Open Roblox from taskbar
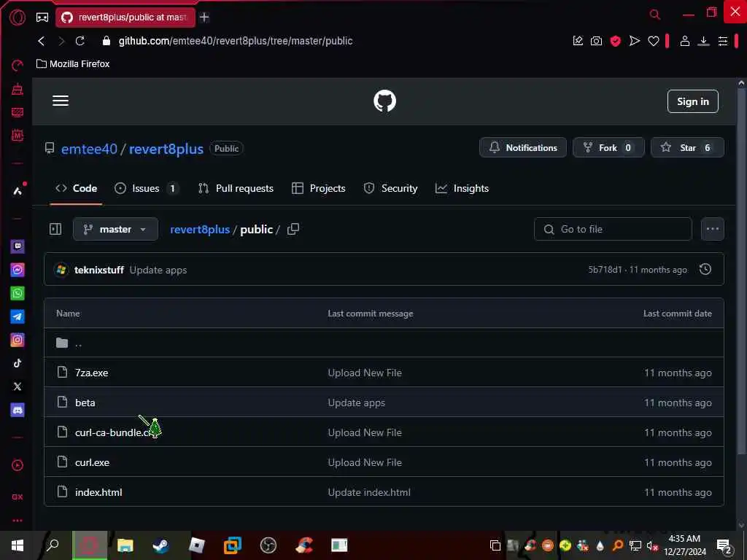Image resolution: width=747 pixels, height=560 pixels. (x=196, y=545)
